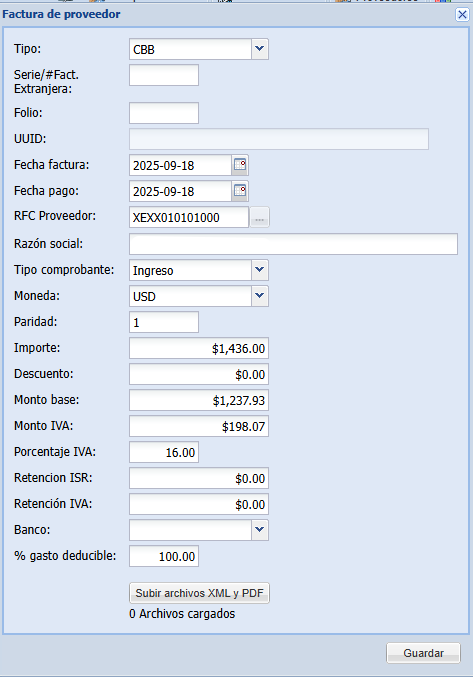This screenshot has width=473, height=677.
Task: Focus the Serie/#Fact. Extranjera field
Action: coord(164,75)
